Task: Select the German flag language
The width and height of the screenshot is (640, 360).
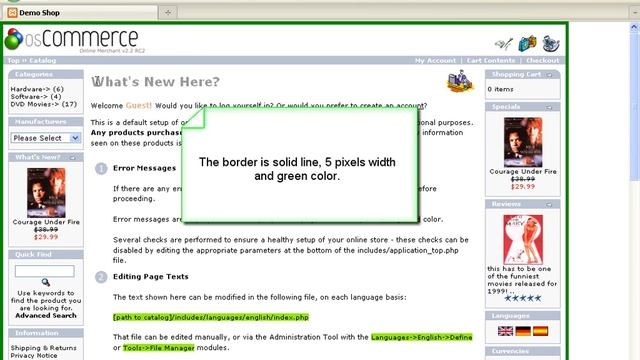Action: tap(523, 331)
